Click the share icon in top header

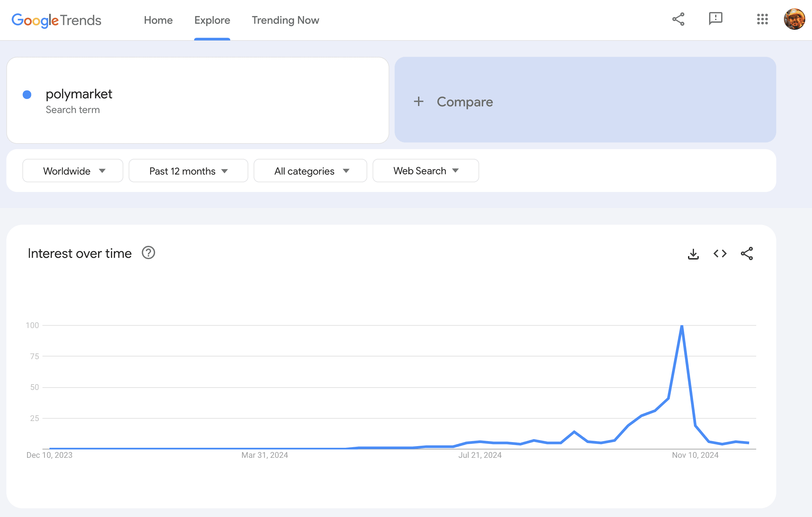pyautogui.click(x=678, y=19)
